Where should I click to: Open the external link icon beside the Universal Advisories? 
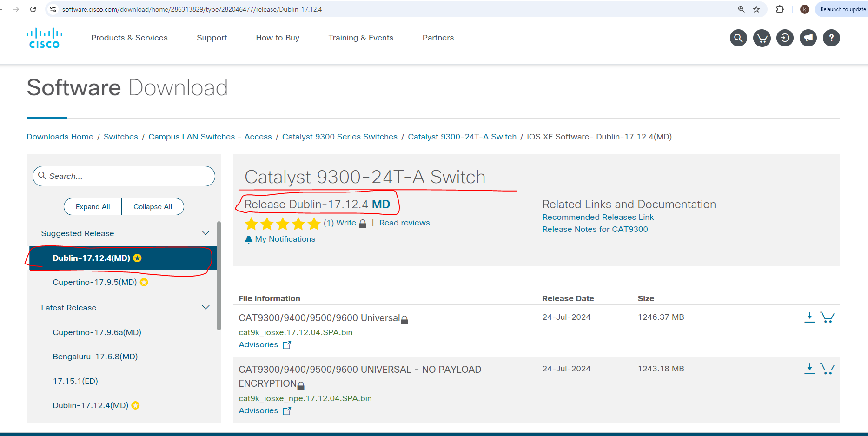tap(287, 345)
